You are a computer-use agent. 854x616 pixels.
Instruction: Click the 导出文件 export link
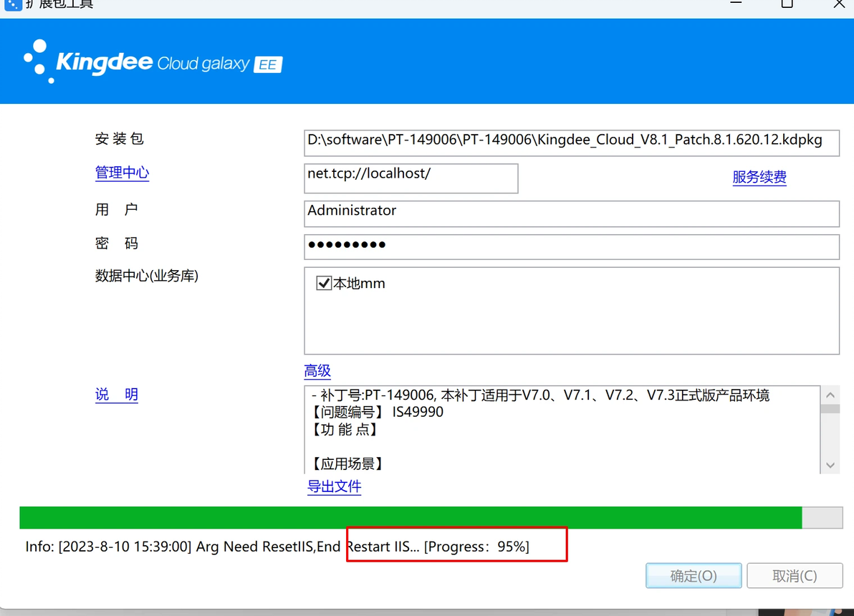pyautogui.click(x=335, y=486)
